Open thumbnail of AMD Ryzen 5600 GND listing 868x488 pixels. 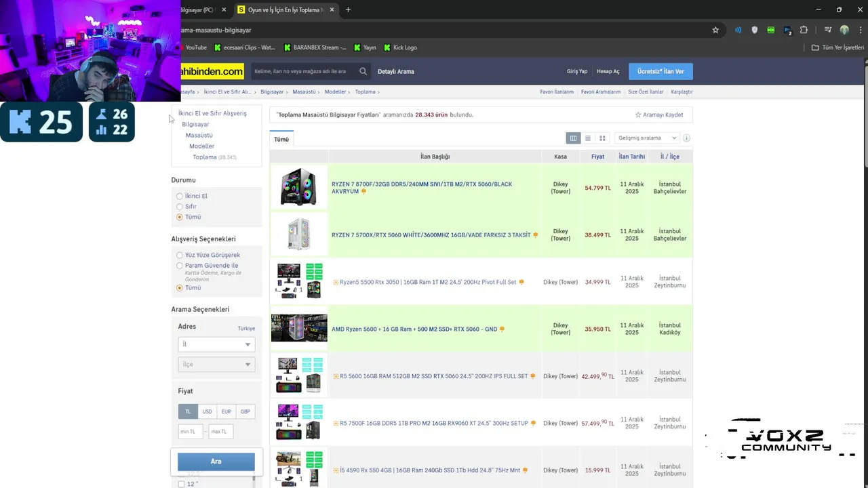[299, 329]
